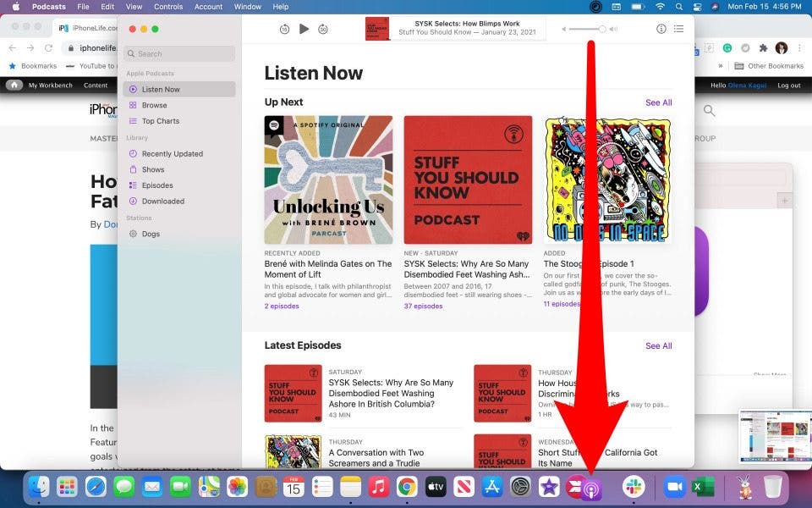The image size is (812, 508).
Task: Select the Dogs station
Action: point(151,234)
